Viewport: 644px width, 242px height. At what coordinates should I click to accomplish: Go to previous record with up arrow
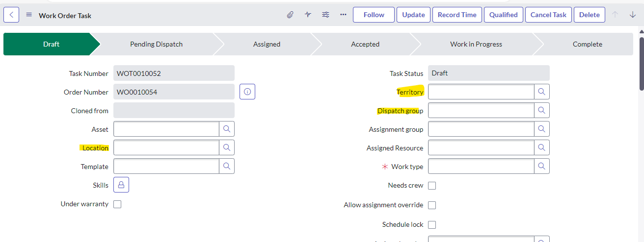click(x=615, y=15)
